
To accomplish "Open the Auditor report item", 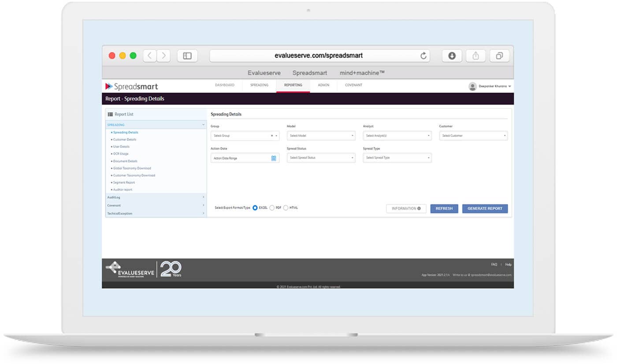I will (x=123, y=189).
